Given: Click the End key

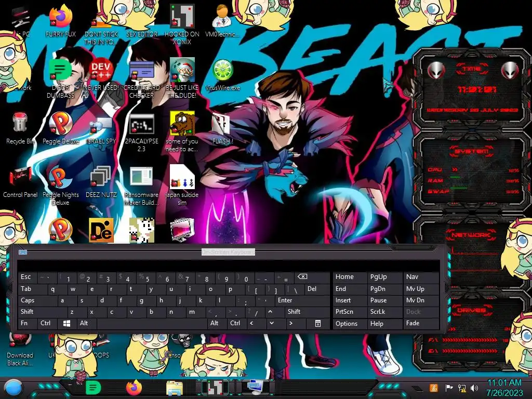Looking at the screenshot, I should point(350,289).
